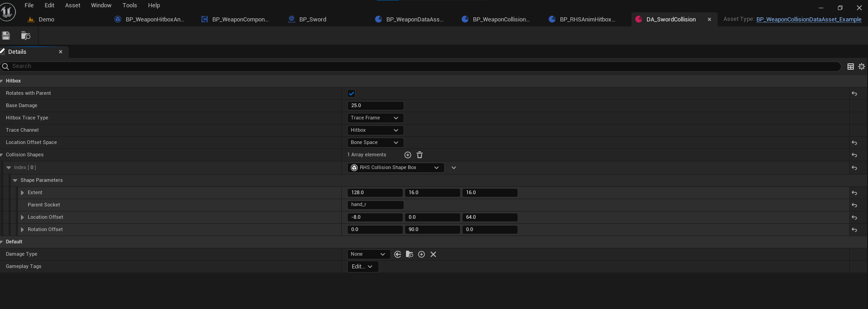Close the Details panel tab

click(x=61, y=52)
